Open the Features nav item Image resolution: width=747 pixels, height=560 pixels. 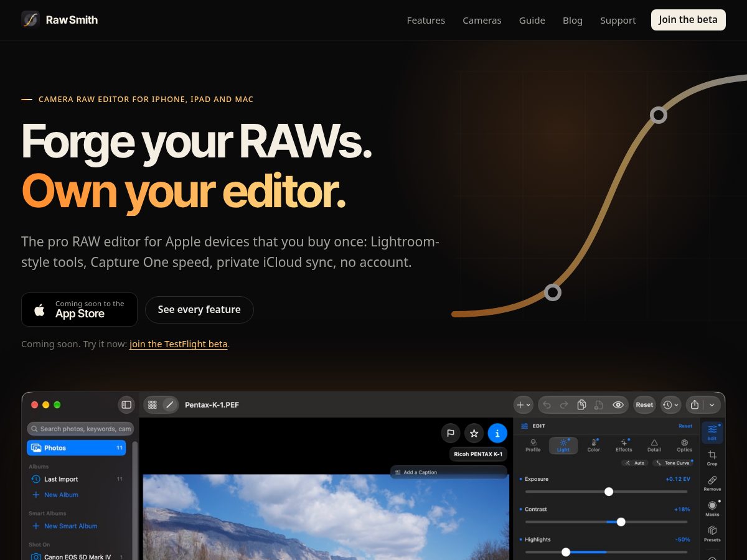pyautogui.click(x=426, y=21)
